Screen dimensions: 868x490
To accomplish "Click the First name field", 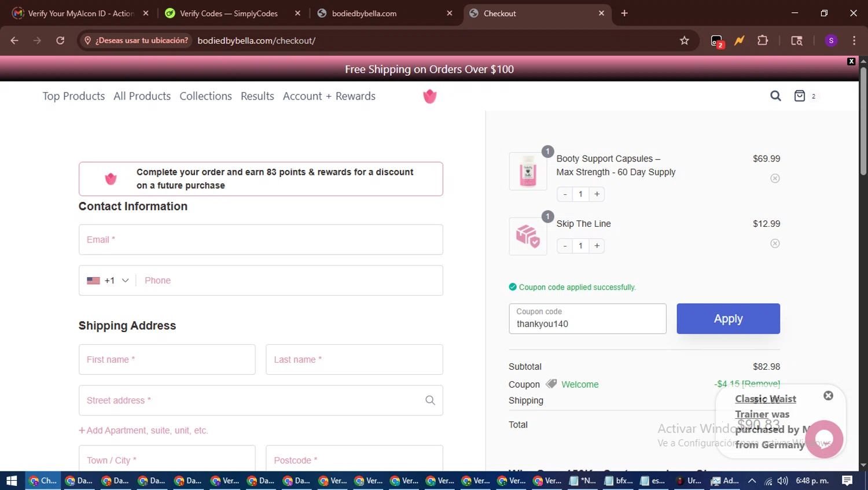I will 167,360.
